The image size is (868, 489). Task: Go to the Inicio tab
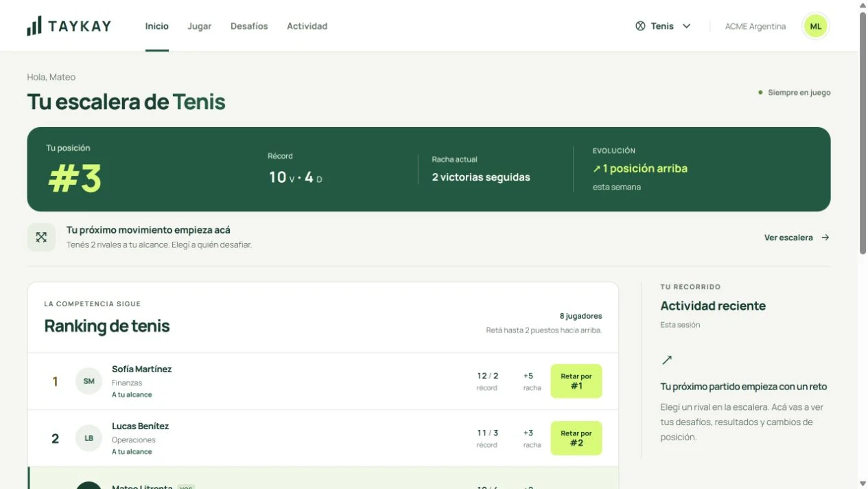[x=157, y=26]
